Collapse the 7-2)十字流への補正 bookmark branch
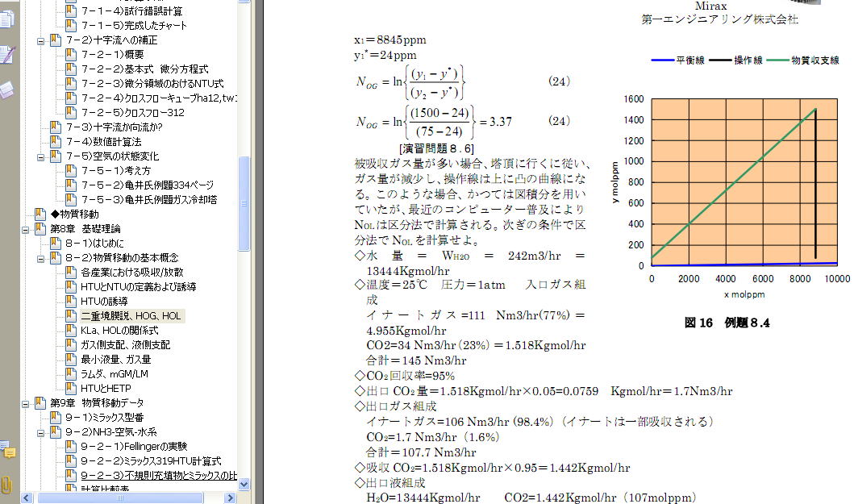854x504 pixels. [41, 41]
